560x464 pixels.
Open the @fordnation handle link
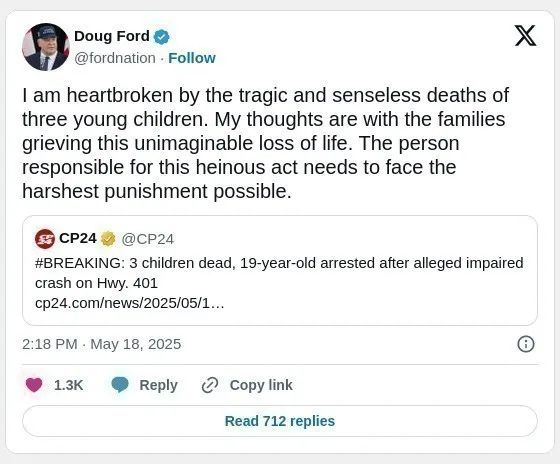click(x=115, y=58)
